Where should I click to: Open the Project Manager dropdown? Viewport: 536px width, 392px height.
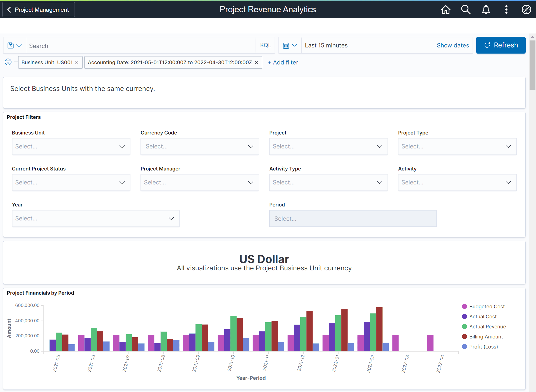pyautogui.click(x=199, y=182)
